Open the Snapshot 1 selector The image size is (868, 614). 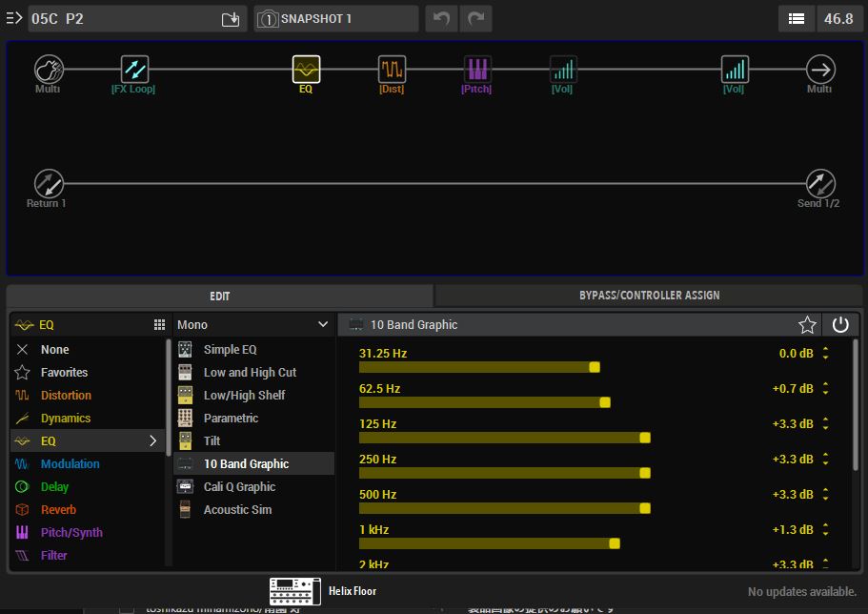(x=336, y=19)
